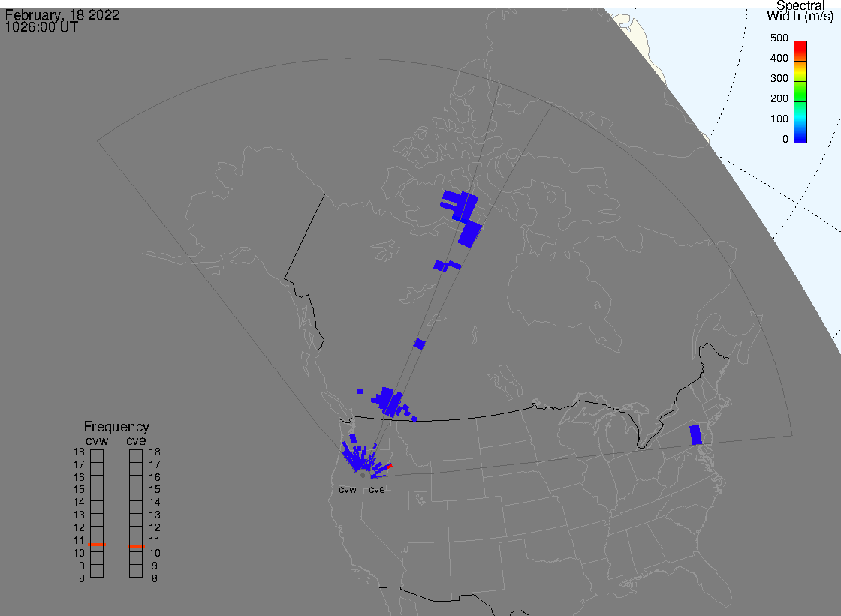Image resolution: width=841 pixels, height=616 pixels.
Task: Select the 100 label on color scale
Action: click(779, 119)
